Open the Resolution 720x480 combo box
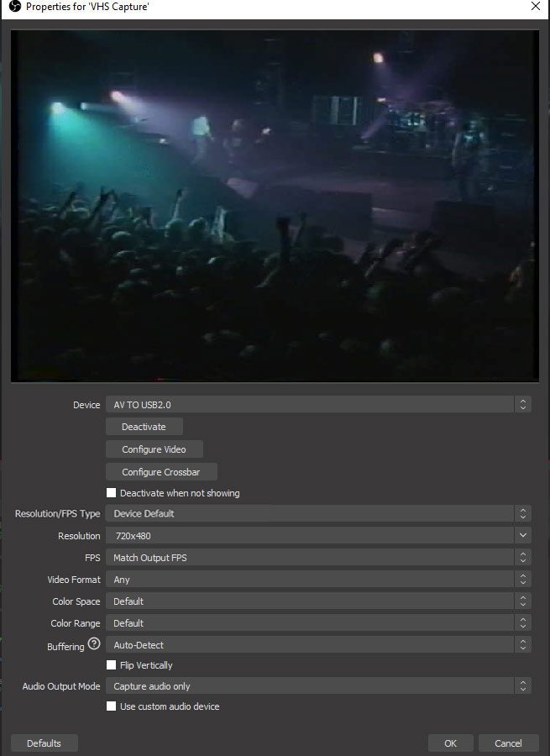Screen dimensions: 550x756 (x=317, y=535)
